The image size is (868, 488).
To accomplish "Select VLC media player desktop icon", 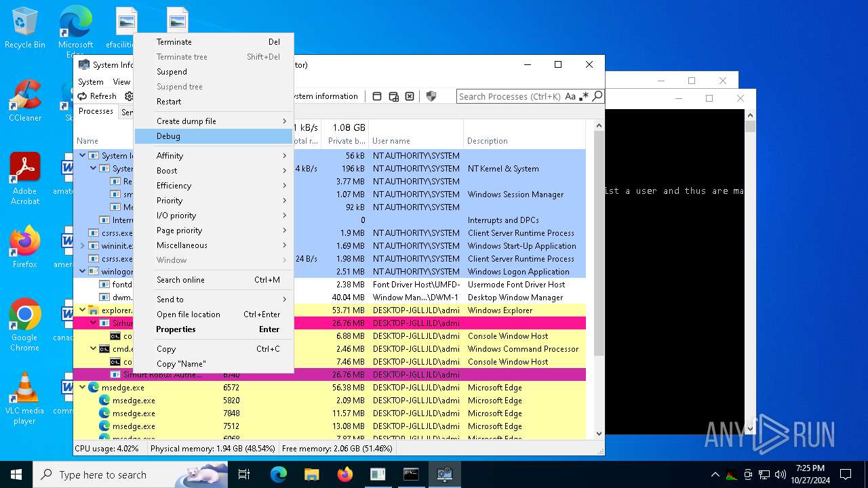I will (25, 399).
